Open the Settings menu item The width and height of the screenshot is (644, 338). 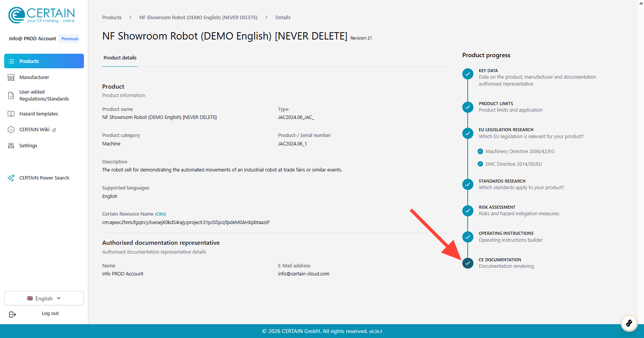coord(44,145)
